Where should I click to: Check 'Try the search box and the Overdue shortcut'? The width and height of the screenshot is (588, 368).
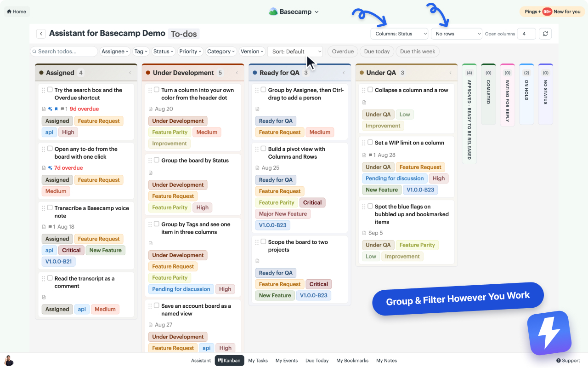click(50, 90)
